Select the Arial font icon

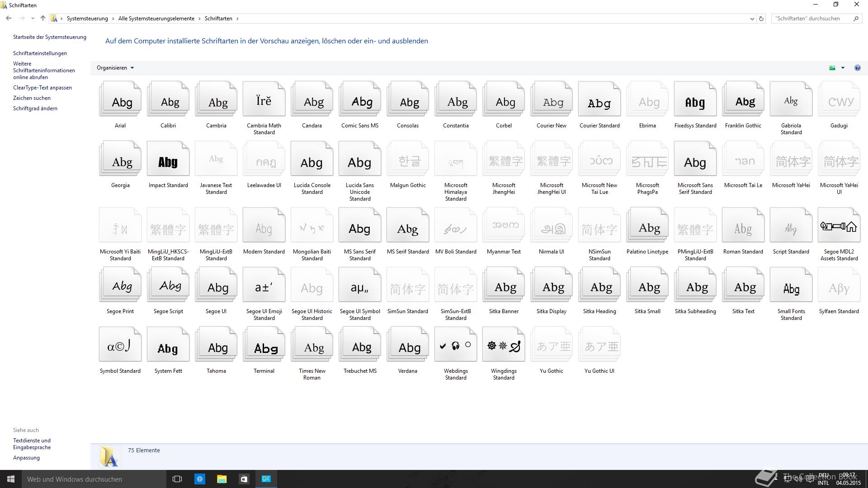pyautogui.click(x=120, y=99)
